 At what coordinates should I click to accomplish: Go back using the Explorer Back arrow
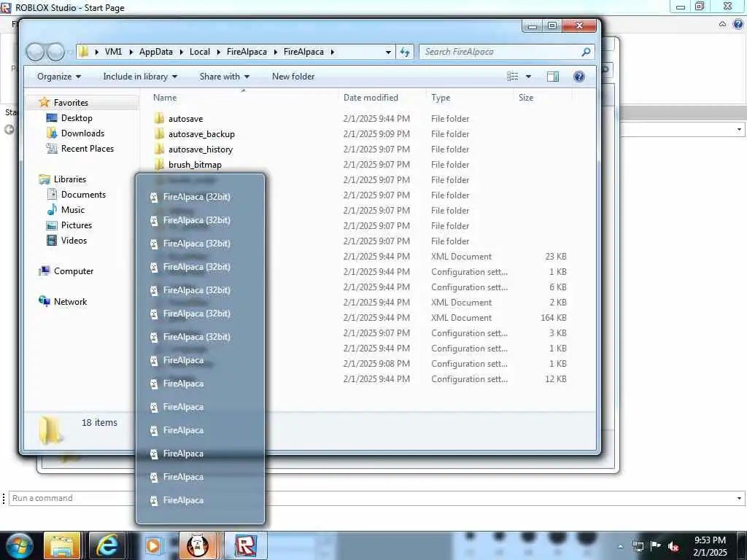pyautogui.click(x=35, y=52)
